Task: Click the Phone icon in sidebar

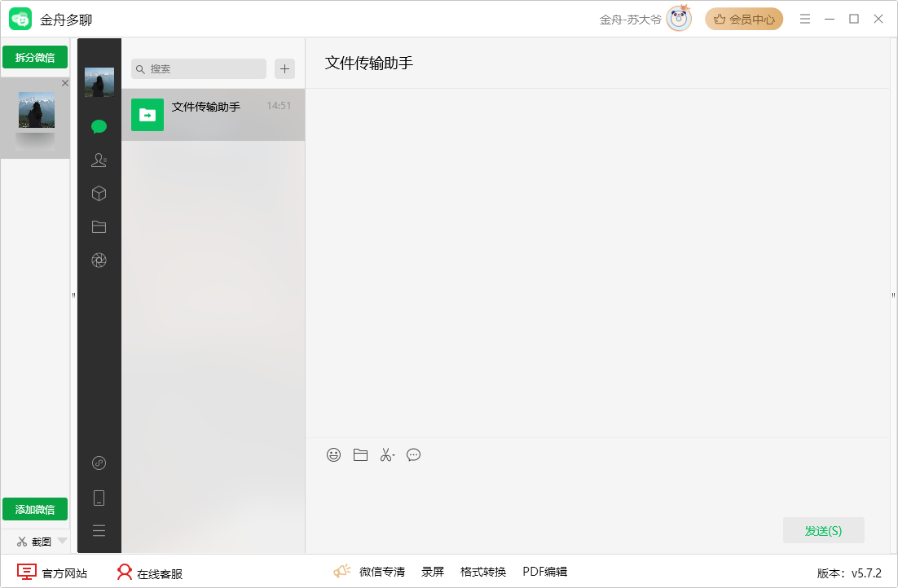Action: 99,498
